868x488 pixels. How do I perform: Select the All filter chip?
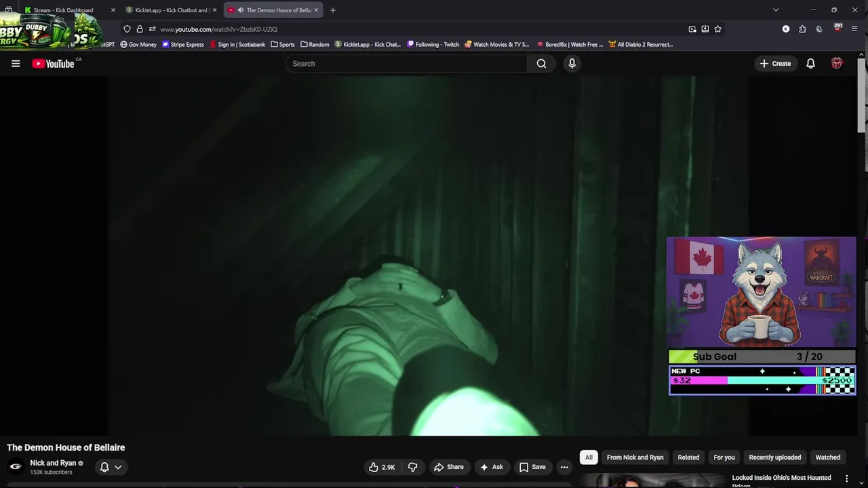pos(589,457)
